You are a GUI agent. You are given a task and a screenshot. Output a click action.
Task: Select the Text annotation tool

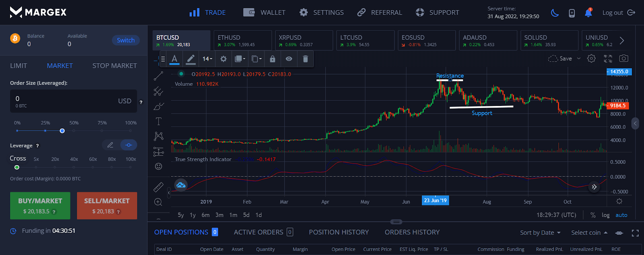pos(159,121)
